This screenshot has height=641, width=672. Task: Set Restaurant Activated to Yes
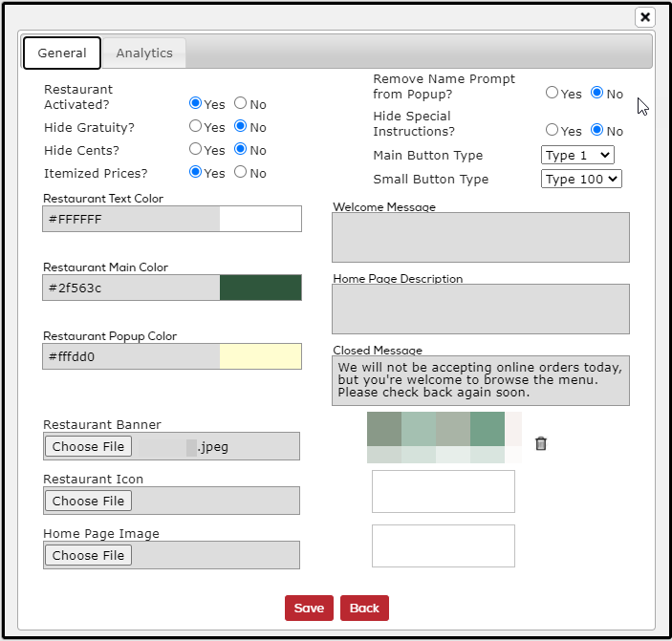click(x=195, y=103)
